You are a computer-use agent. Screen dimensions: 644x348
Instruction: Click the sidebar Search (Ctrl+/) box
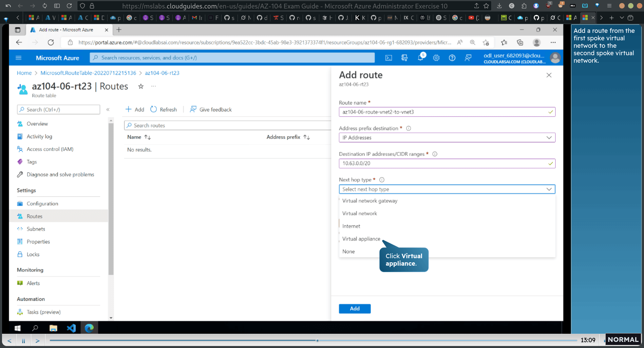[58, 109]
